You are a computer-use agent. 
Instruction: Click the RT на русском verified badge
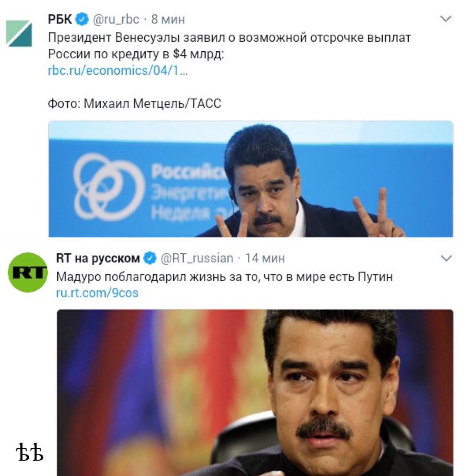[x=150, y=258]
